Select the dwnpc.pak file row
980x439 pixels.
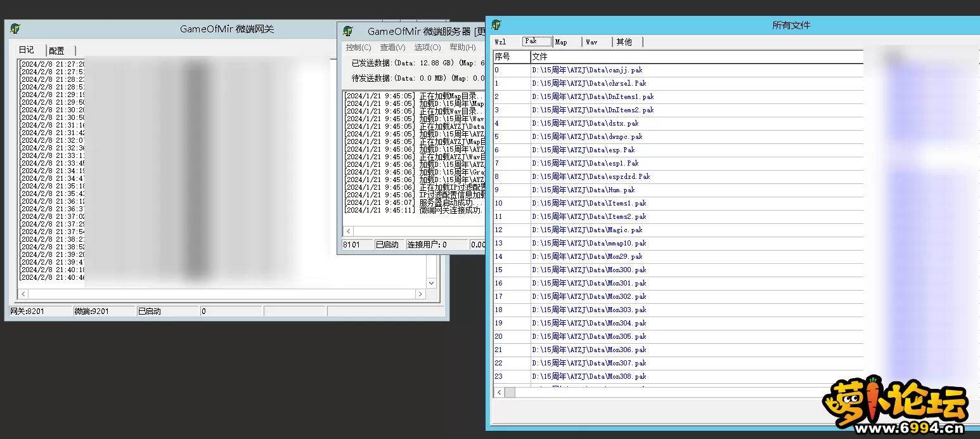coord(678,136)
